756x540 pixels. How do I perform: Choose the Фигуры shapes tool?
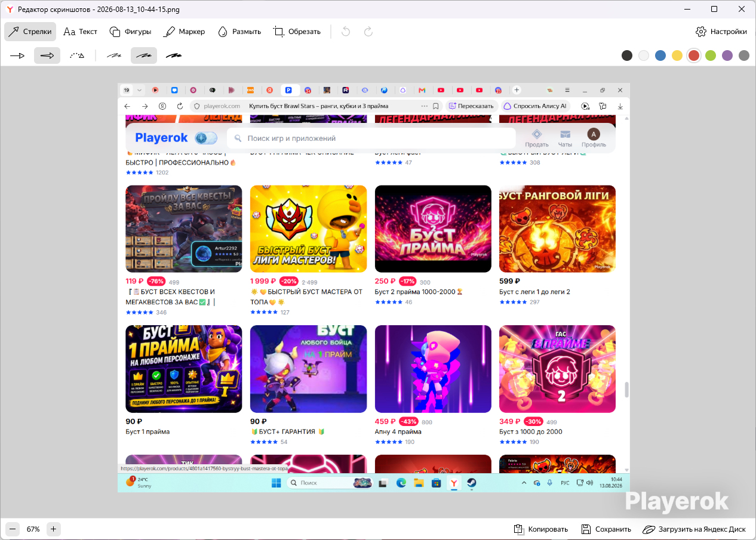(130, 32)
